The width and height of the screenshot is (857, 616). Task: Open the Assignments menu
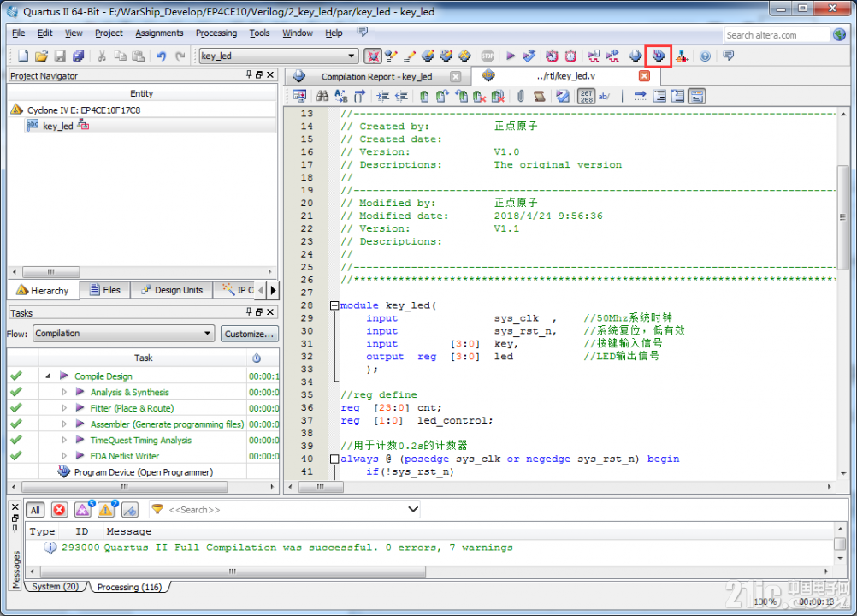click(x=159, y=33)
